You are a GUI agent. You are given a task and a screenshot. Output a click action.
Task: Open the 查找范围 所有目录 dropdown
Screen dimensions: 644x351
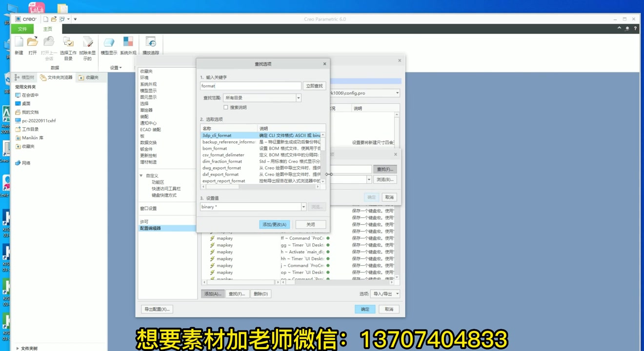click(298, 98)
